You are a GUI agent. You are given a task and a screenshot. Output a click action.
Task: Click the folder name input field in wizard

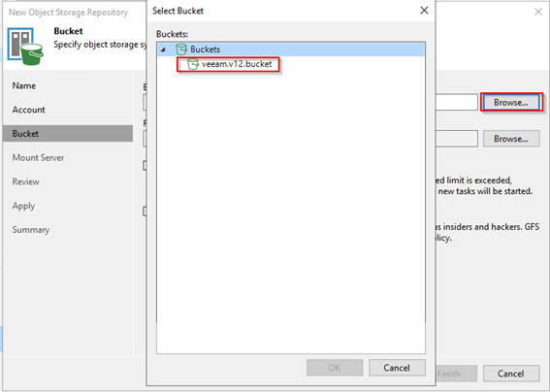point(456,139)
